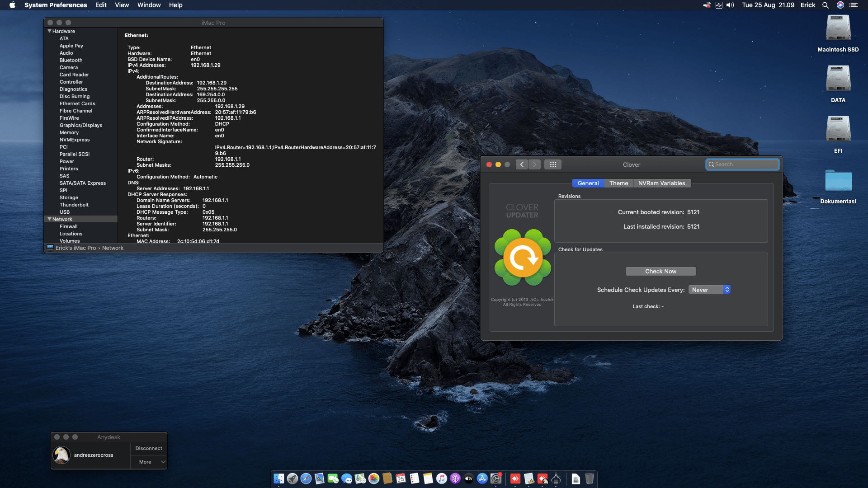Image resolution: width=868 pixels, height=488 pixels.
Task: Open the Edit menu
Action: (101, 5)
